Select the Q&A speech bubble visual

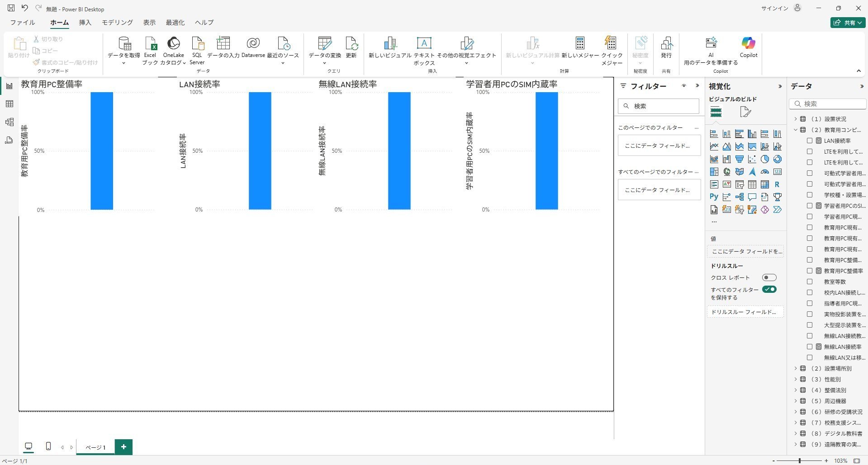(752, 197)
